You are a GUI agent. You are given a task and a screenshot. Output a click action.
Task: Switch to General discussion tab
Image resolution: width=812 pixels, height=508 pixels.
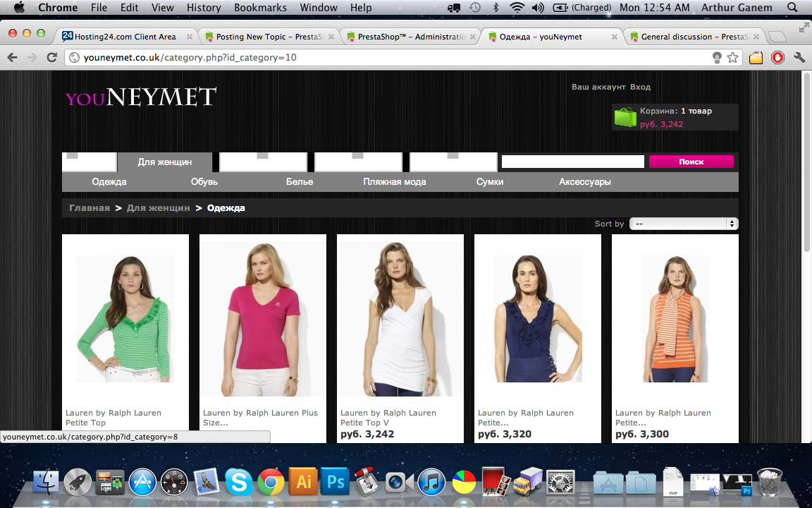694,37
